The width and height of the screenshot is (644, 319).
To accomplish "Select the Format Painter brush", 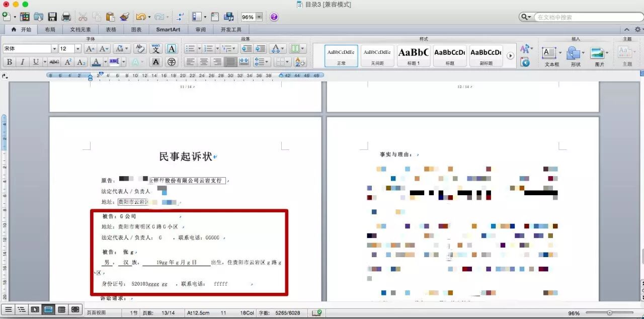I will tap(124, 17).
